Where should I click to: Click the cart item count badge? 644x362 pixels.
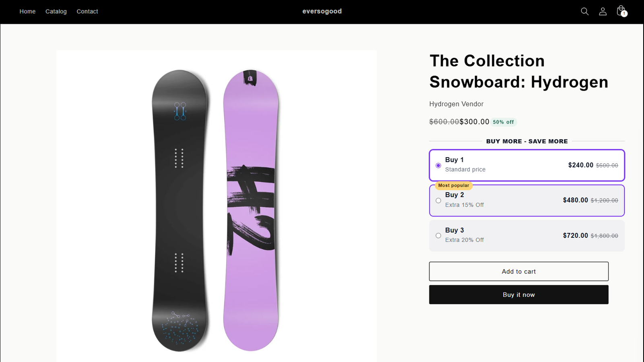point(624,14)
